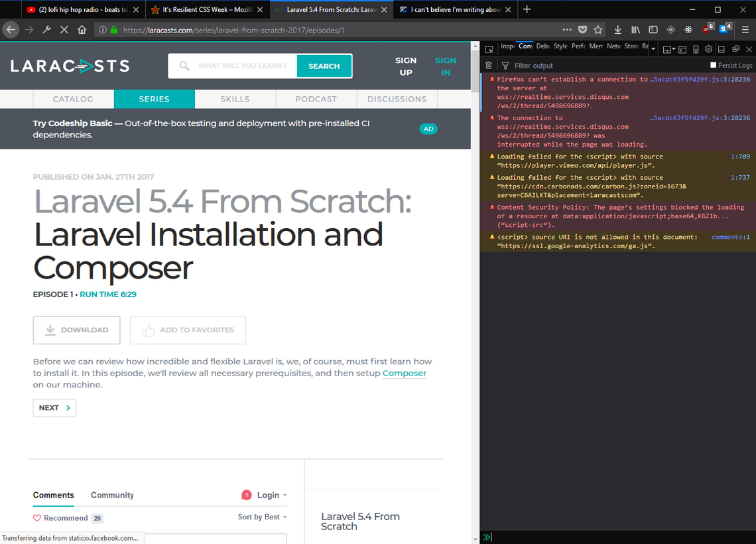Open the Disqus Login dropdown
756x544 pixels.
(x=272, y=496)
